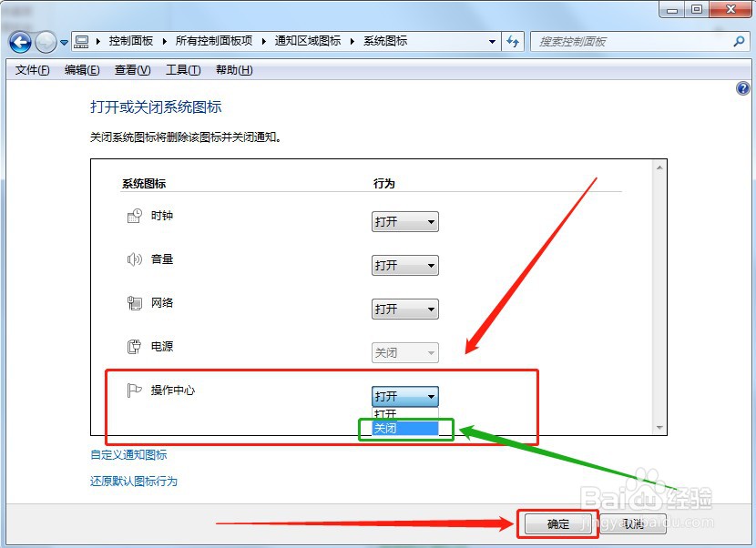Click the list scrollbar up arrow
Screen dimensions: 756x548
point(659,167)
